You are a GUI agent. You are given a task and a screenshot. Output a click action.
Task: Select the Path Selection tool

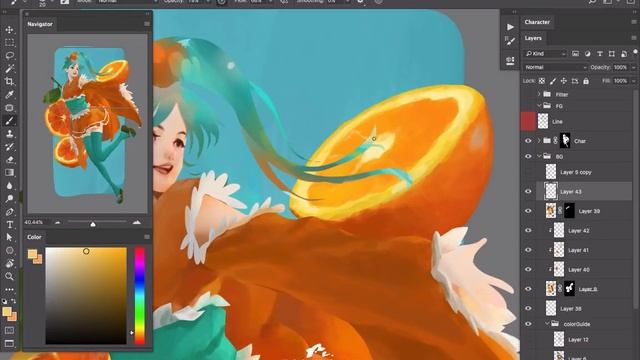9,238
